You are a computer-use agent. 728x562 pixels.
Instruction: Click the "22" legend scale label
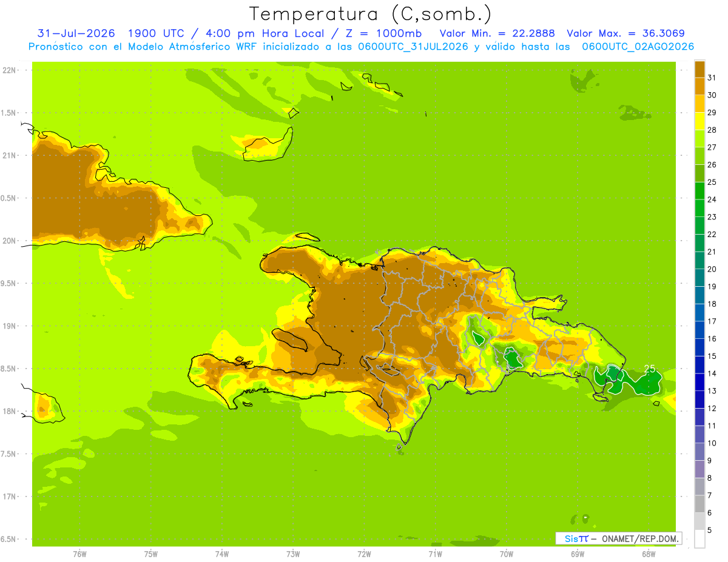712,235
